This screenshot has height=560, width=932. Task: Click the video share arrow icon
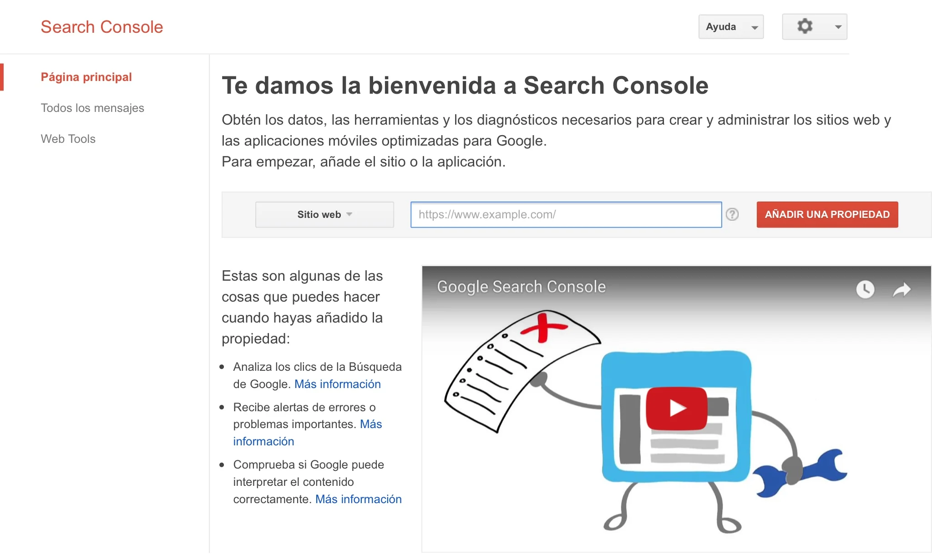click(x=902, y=289)
